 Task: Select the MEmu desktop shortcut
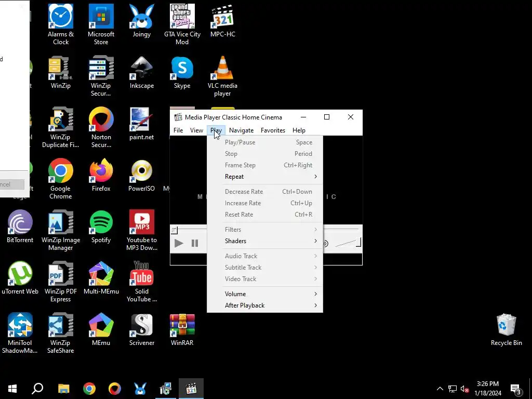coord(101,329)
